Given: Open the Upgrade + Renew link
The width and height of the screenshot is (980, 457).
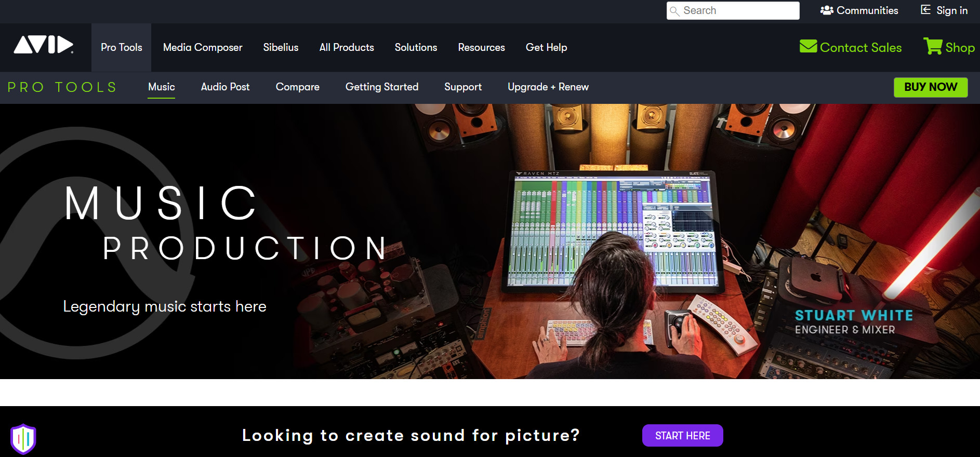Looking at the screenshot, I should [x=548, y=87].
